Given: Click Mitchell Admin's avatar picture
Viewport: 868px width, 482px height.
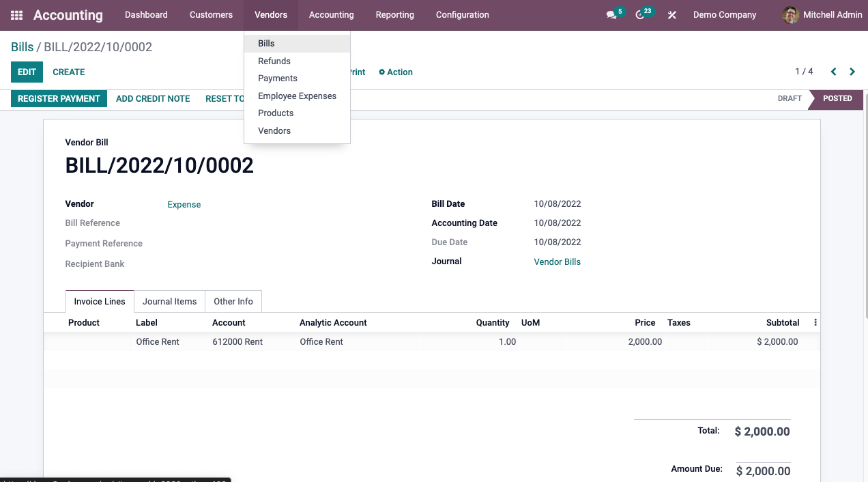Looking at the screenshot, I should pos(790,15).
